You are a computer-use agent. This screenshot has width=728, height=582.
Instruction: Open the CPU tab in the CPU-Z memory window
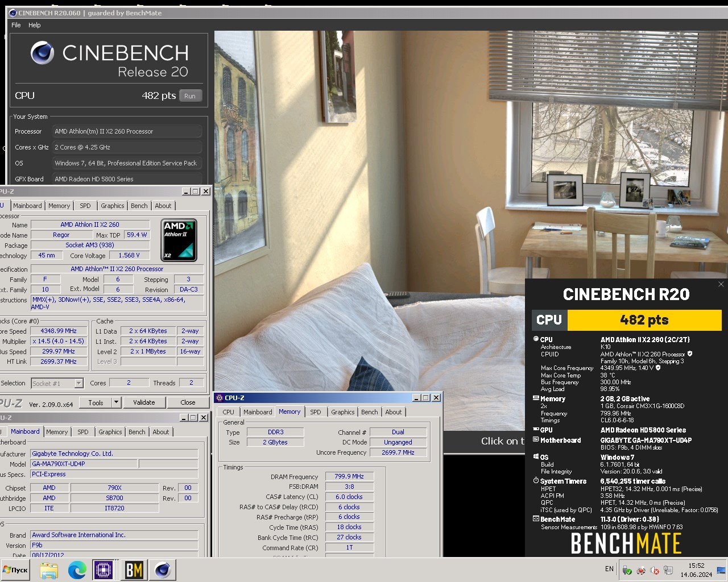point(229,412)
